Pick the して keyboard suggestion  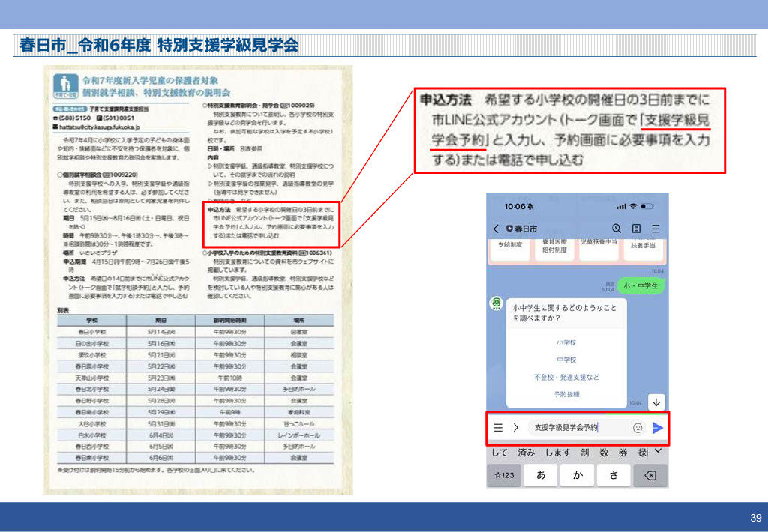point(499,453)
